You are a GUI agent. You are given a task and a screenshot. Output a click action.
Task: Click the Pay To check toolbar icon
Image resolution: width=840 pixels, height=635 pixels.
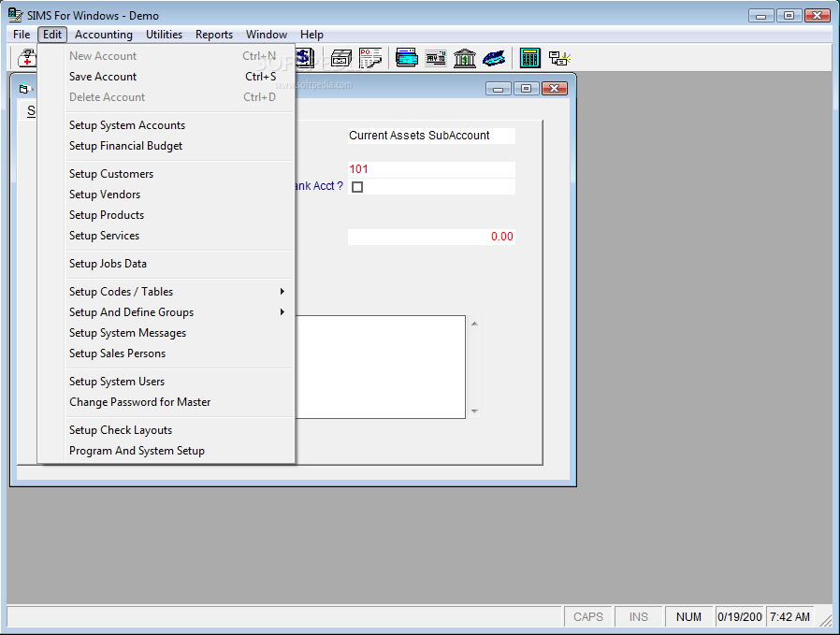click(x=436, y=58)
